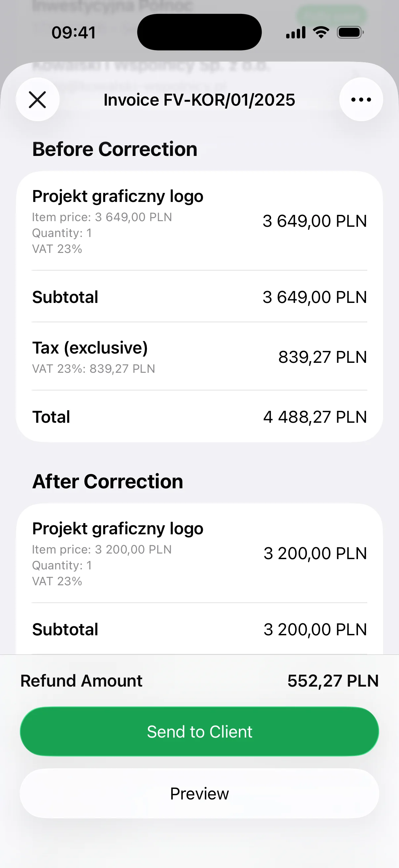Tap the Wi-Fi status icon
Screen dimensions: 399x868
point(321,32)
